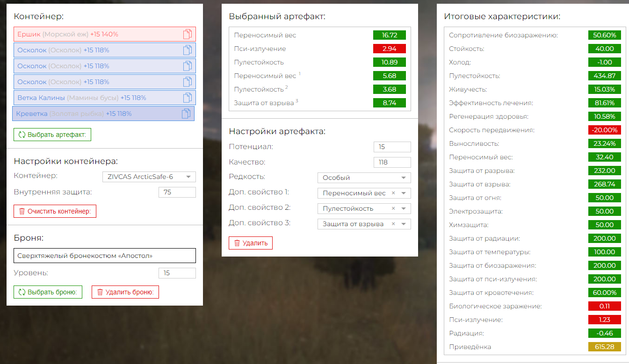The image size is (629, 364).
Task: Click the Выбрать броню button
Action: tap(48, 292)
